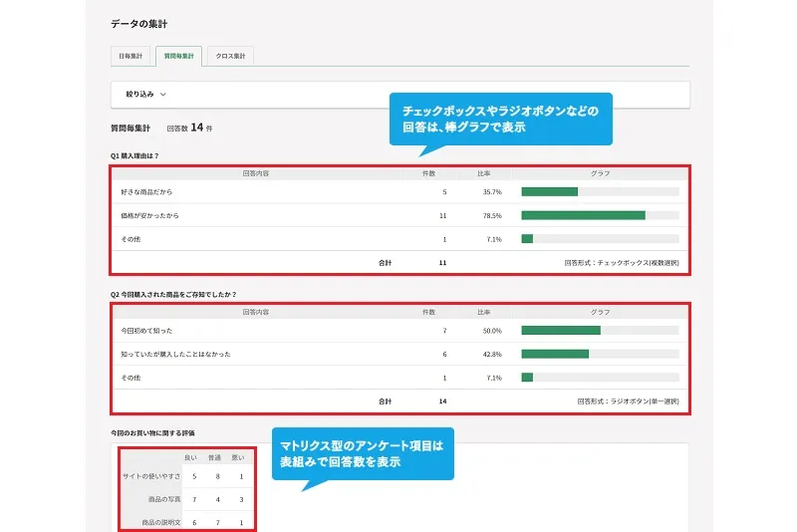
Task: Select the 質問毎集計 tab
Action: point(180,56)
